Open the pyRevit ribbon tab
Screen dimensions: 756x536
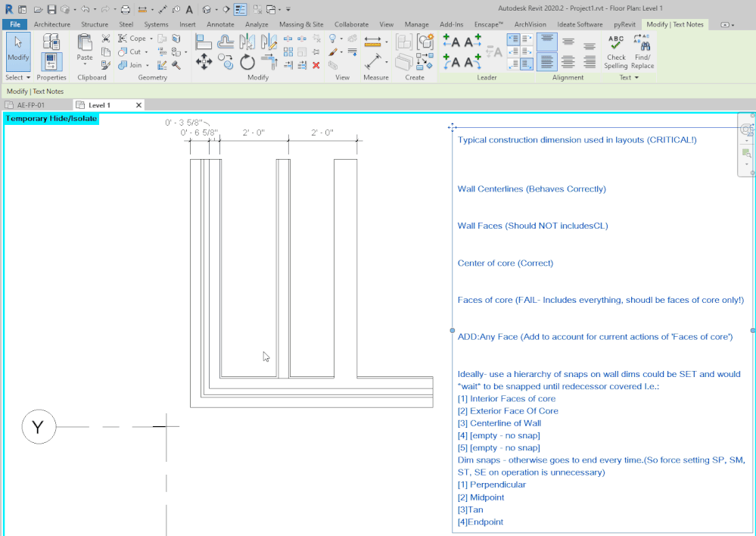pos(624,24)
